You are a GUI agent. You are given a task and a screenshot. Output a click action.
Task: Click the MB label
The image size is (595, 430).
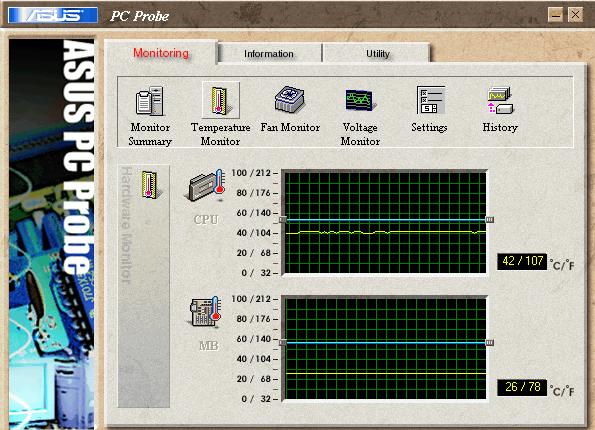208,345
